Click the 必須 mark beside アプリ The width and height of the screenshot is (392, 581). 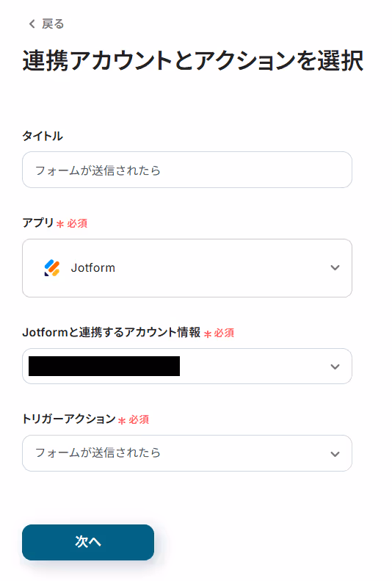(x=77, y=223)
